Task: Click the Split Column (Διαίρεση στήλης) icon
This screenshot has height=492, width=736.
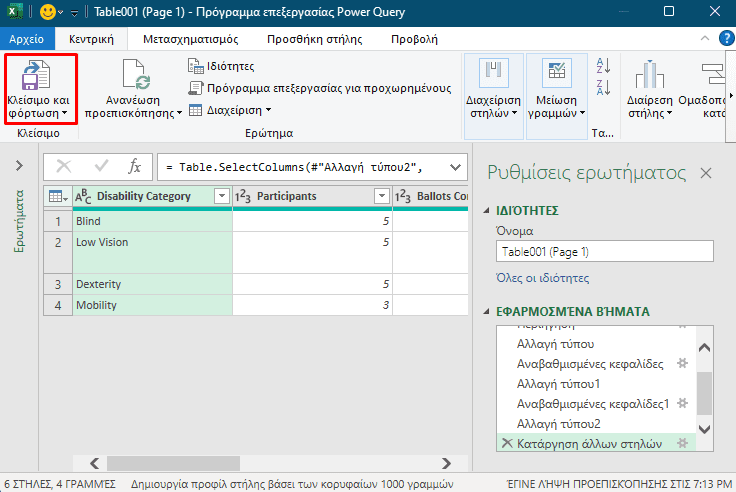Action: coord(650,74)
